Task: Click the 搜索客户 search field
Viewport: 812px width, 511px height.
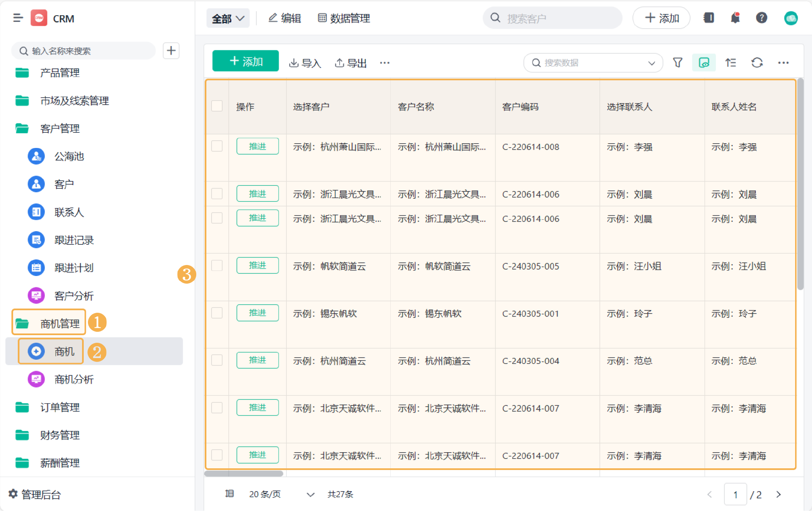Action: click(552, 18)
